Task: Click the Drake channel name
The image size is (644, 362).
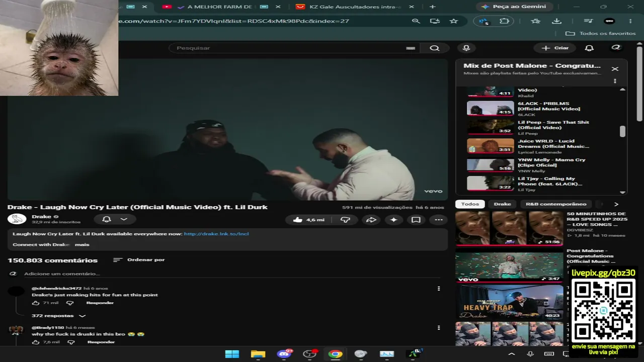Action: pos(41,217)
